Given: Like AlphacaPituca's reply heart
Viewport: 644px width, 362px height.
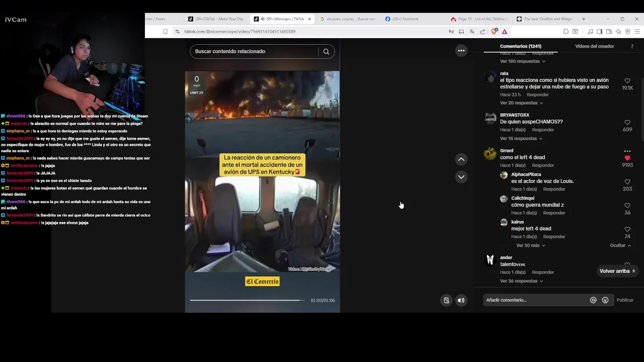Looking at the screenshot, I should tap(627, 182).
